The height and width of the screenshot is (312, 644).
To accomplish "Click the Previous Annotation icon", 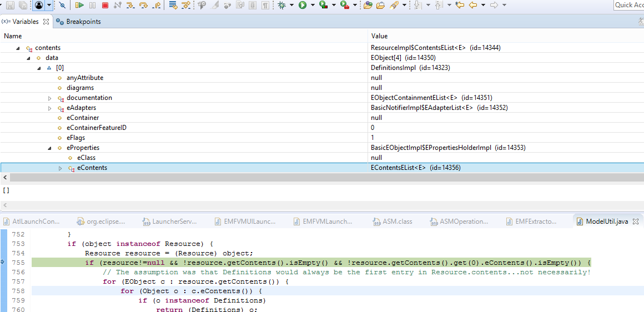I will point(439,5).
